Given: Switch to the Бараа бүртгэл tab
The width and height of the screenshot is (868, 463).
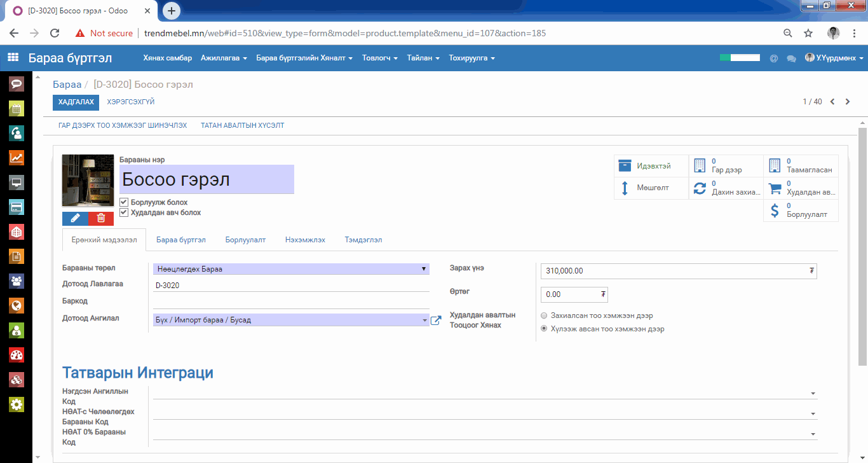Looking at the screenshot, I should (x=181, y=240).
